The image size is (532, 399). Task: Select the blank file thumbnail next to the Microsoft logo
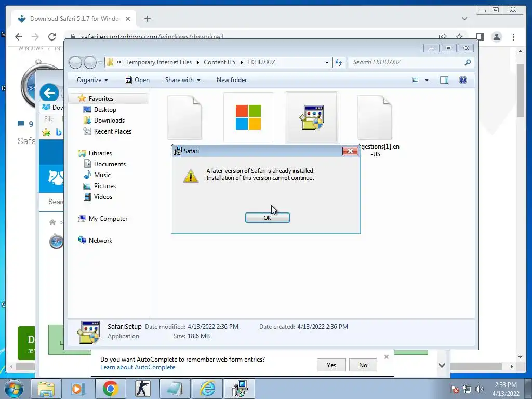coord(185,117)
